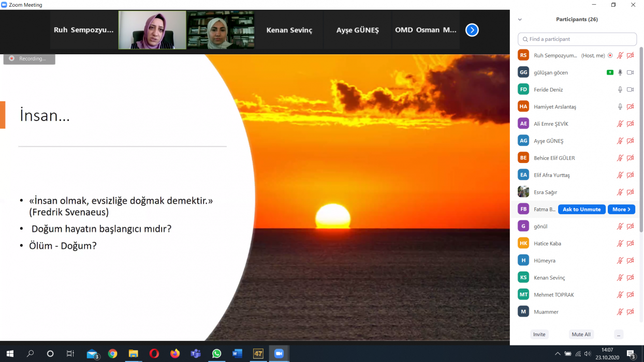Click crossed-out camera icon for Behice Elif GÜLER
This screenshot has height=362, width=644.
point(630,158)
